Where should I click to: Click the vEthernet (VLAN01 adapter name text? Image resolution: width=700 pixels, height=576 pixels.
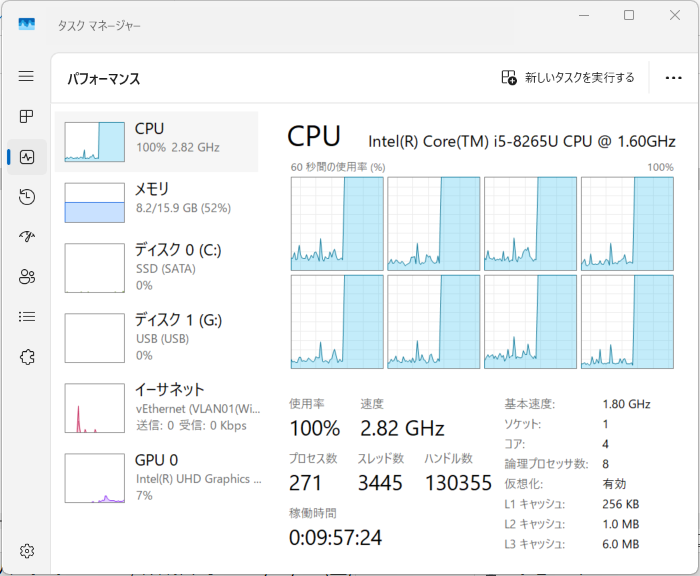[x=198, y=409]
